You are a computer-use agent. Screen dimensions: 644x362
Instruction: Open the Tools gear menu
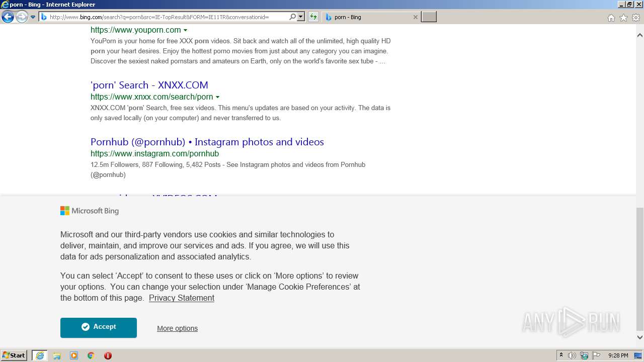(636, 18)
